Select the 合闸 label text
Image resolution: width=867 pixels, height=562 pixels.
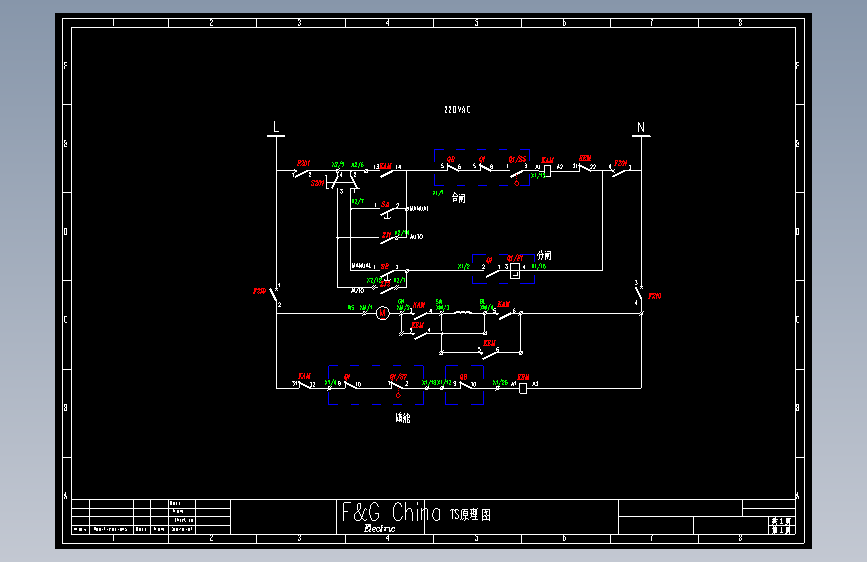click(x=459, y=197)
